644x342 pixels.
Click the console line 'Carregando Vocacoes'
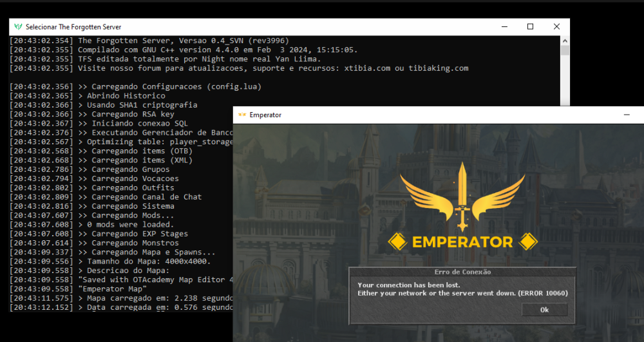coord(94,178)
